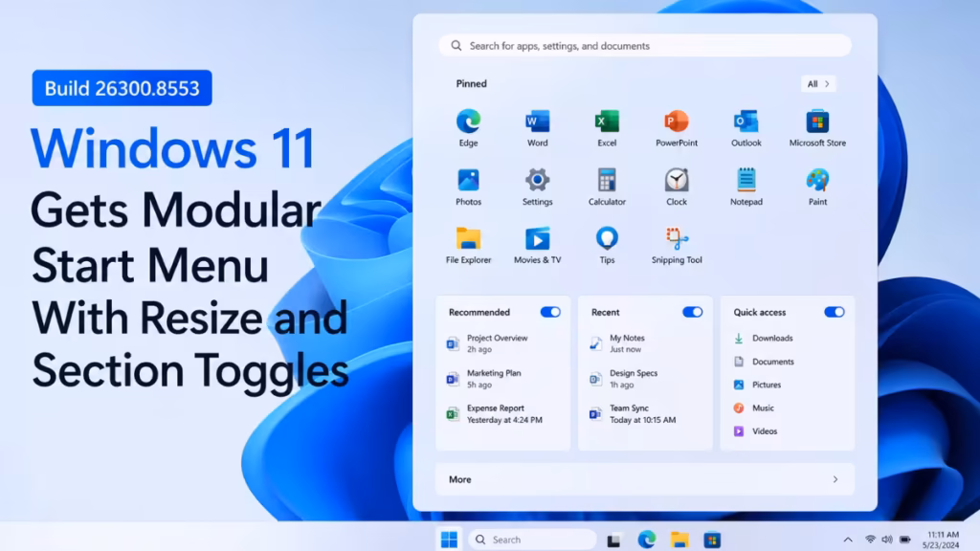Launch Notepad from pinned apps
This screenshot has height=551, width=980.
tap(746, 187)
